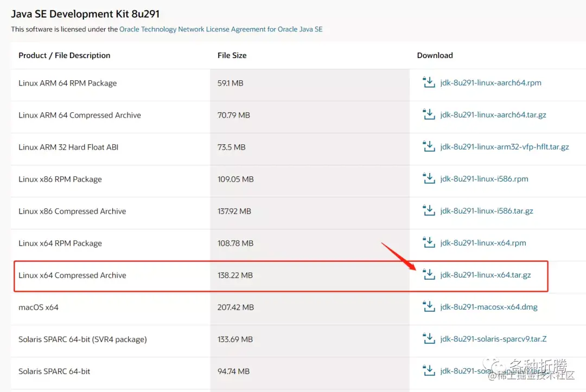Download jdk-8u291-solaris-sparcv9.tar.Z file link

(493, 339)
